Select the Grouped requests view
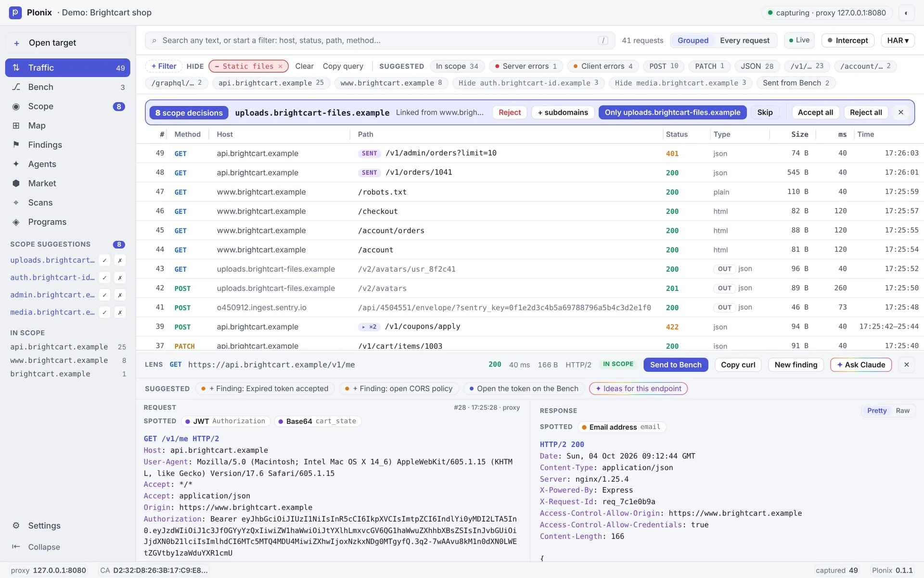 click(693, 40)
